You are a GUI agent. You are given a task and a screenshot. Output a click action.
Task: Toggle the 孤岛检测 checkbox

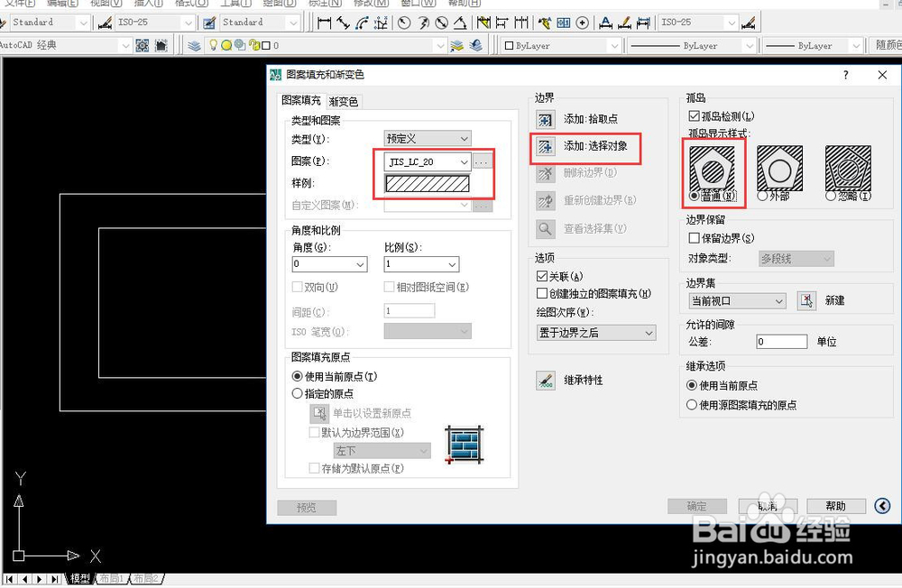click(694, 116)
